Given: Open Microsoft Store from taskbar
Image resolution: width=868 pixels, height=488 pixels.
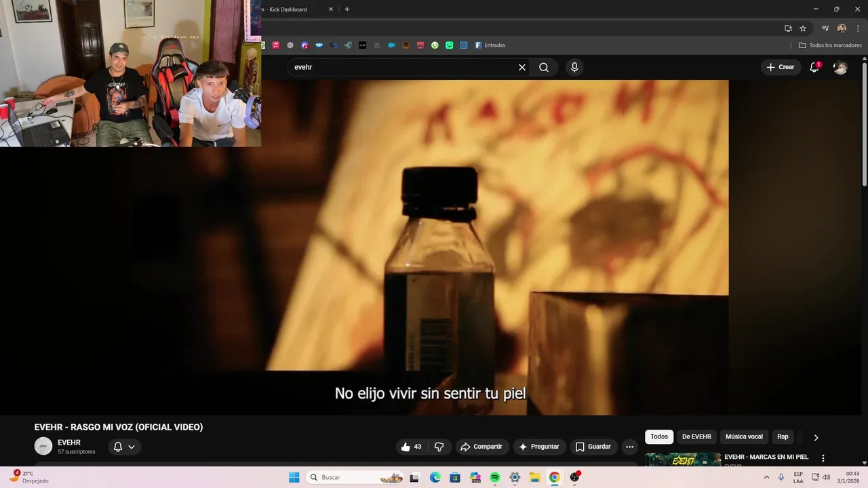Looking at the screenshot, I should tap(455, 477).
